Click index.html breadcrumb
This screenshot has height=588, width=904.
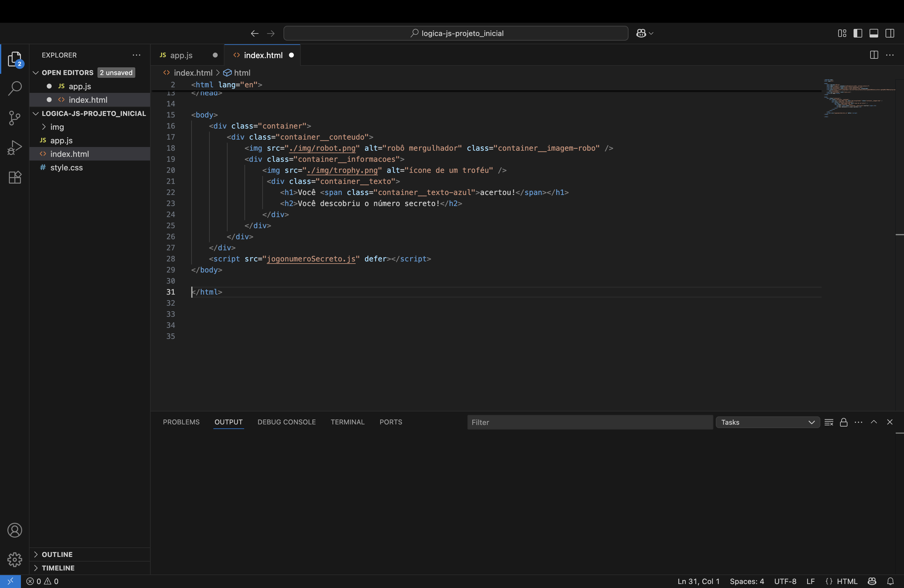click(x=193, y=73)
